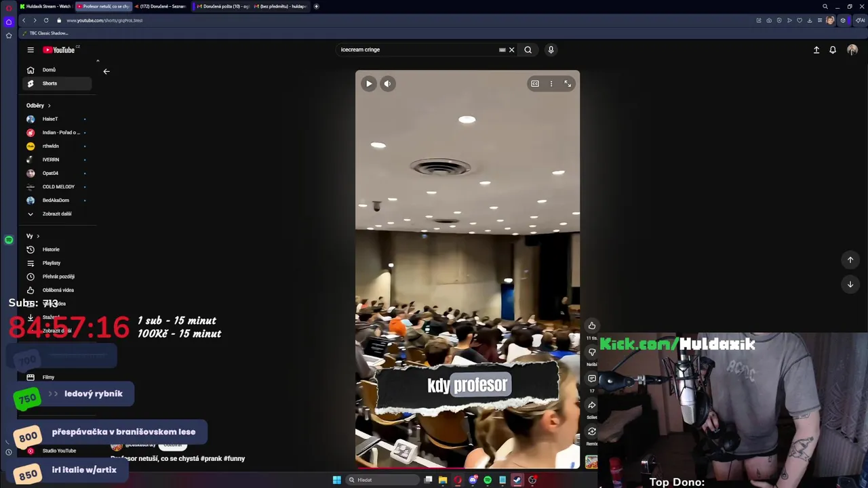The width and height of the screenshot is (868, 488).
Task: Open the Indian - Pořad o... channel
Action: click(57, 132)
